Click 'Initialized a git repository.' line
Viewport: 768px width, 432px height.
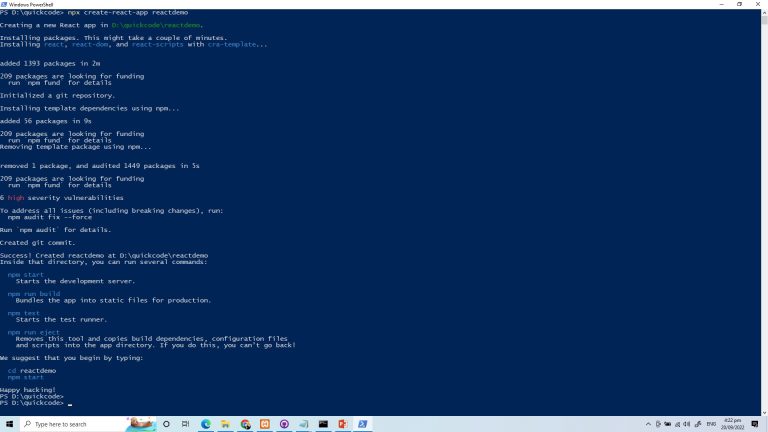pyautogui.click(x=57, y=96)
